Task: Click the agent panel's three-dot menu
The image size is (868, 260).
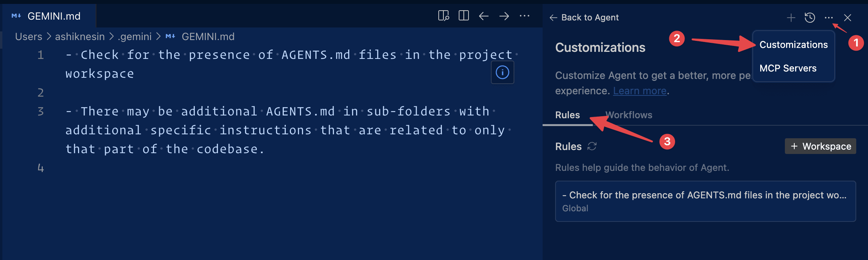Action: click(828, 18)
